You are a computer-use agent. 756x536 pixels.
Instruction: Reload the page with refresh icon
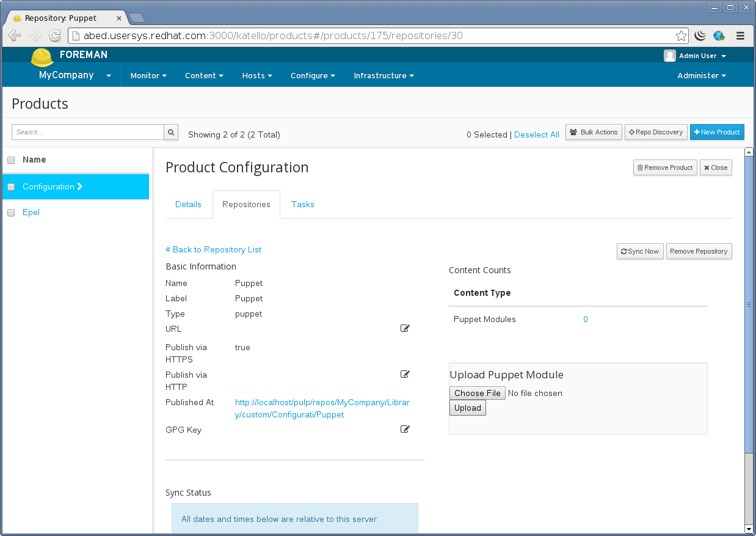[x=55, y=35]
